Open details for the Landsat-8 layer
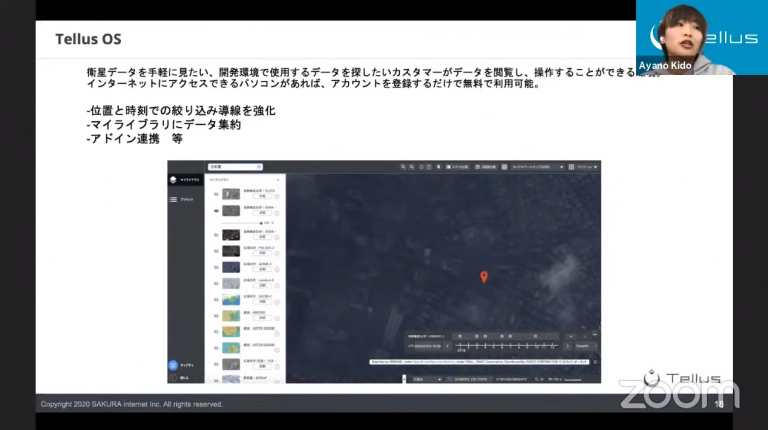Screen dimensions: 768x430 pos(262,286)
